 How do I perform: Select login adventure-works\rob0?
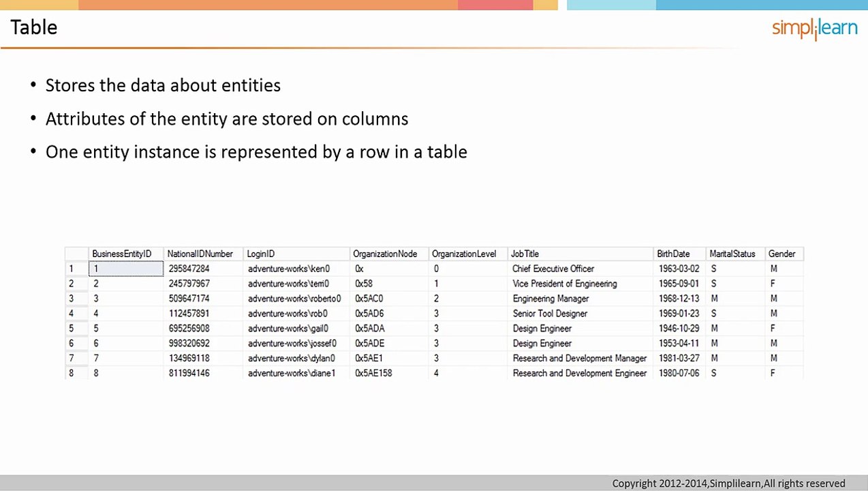(288, 314)
